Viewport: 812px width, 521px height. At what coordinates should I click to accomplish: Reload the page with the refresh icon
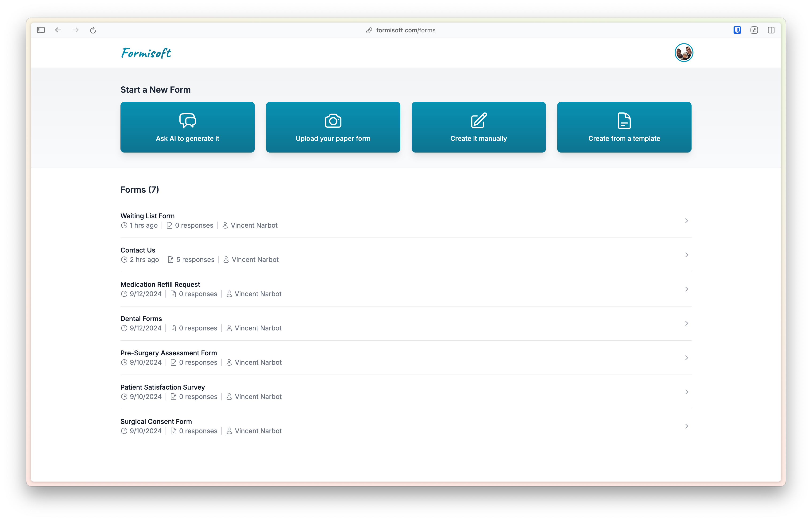[x=93, y=30]
